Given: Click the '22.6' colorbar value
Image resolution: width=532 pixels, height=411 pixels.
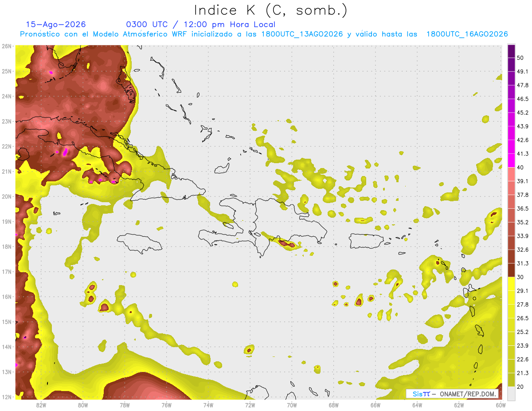Looking at the screenshot, I should click(x=523, y=359).
